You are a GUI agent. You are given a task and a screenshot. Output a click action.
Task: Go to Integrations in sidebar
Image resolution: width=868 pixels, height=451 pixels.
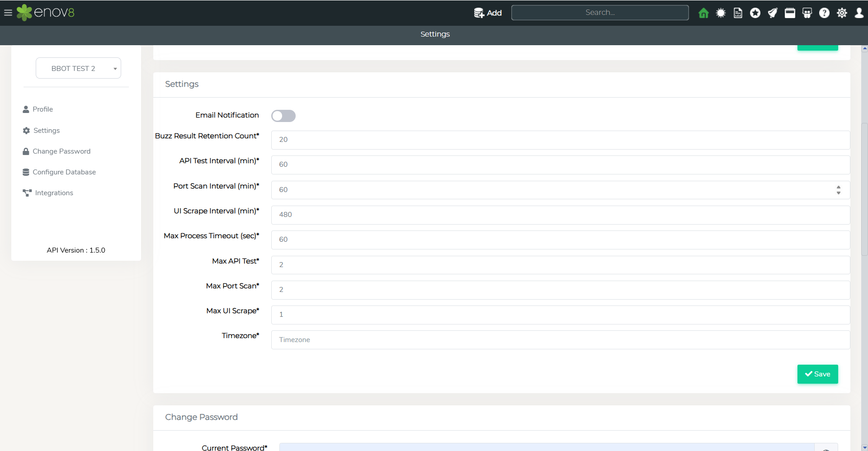[x=54, y=193]
